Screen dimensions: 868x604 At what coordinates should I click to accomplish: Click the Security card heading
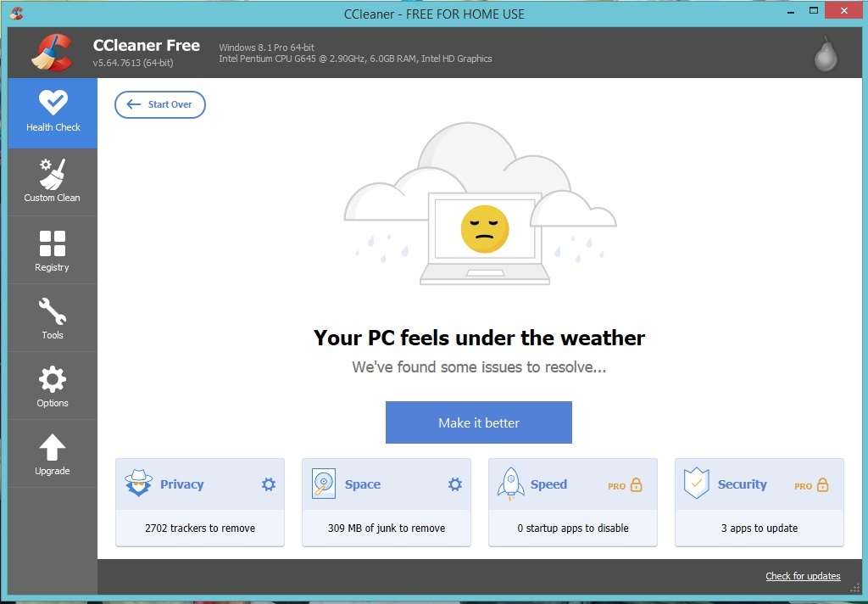click(743, 484)
